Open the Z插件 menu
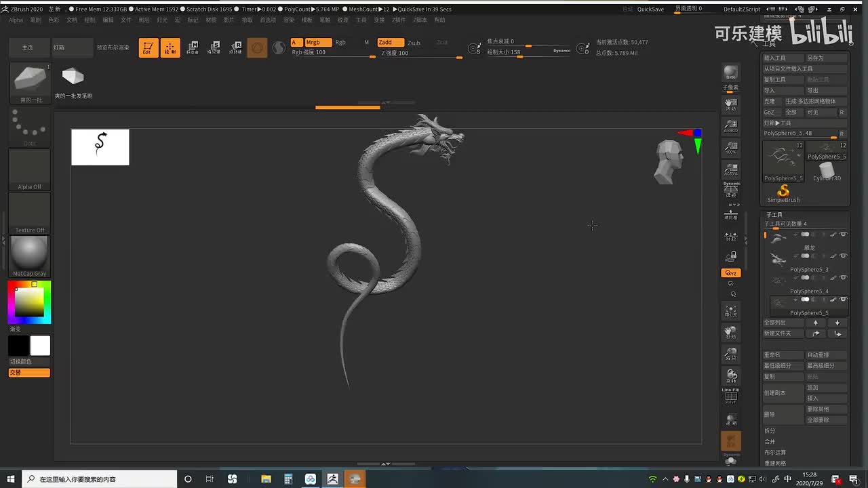The width and height of the screenshot is (868, 488). click(x=399, y=20)
